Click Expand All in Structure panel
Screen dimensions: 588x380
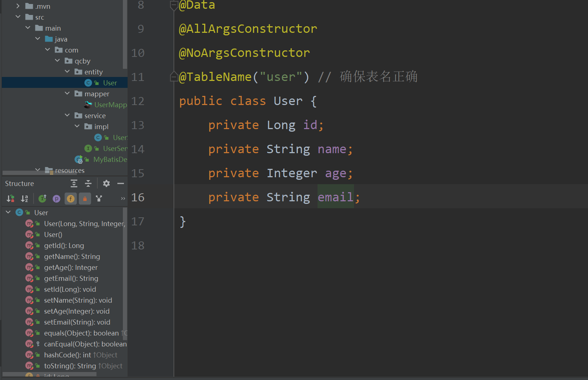tap(74, 183)
